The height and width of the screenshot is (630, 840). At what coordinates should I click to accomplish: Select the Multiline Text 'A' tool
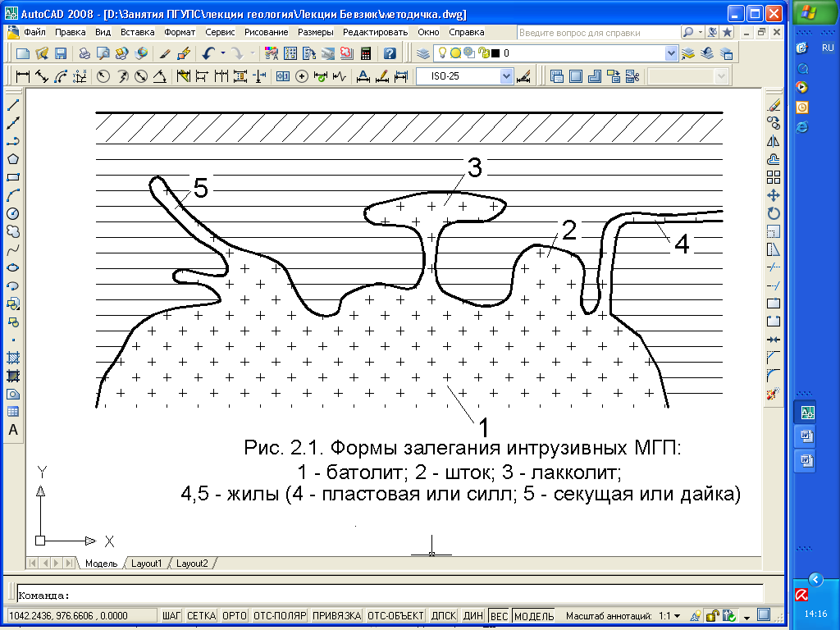point(13,430)
